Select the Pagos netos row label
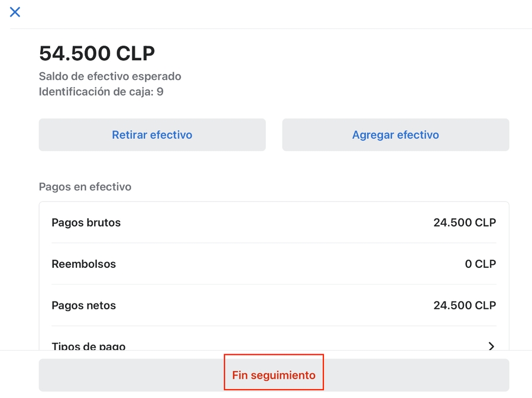The height and width of the screenshot is (398, 532). pyautogui.click(x=84, y=306)
